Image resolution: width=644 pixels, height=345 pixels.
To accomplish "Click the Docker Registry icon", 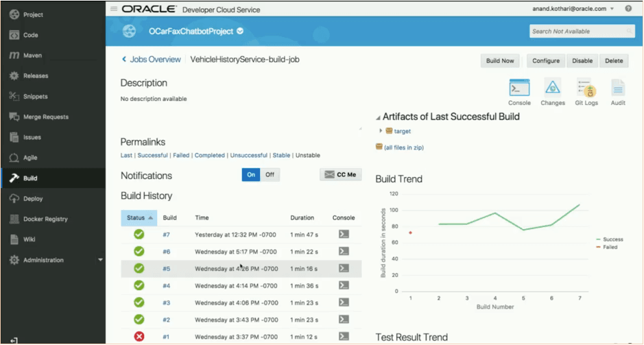I will (14, 219).
